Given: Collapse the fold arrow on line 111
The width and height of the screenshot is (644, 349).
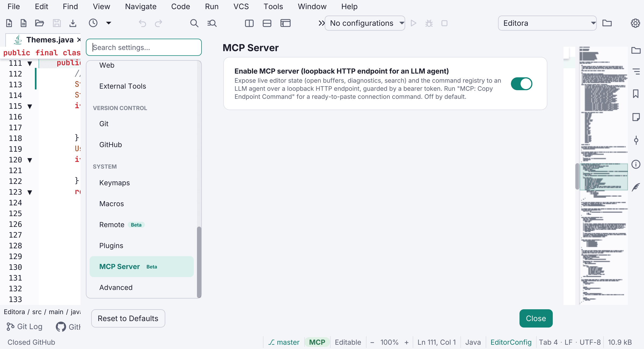Looking at the screenshot, I should tap(30, 63).
